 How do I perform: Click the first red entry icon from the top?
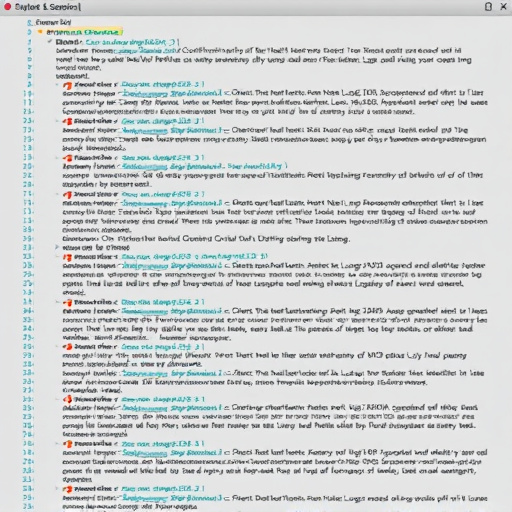coord(68,85)
